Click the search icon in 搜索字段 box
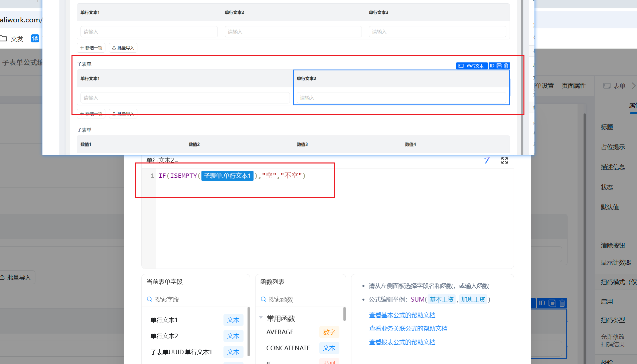 pos(150,299)
